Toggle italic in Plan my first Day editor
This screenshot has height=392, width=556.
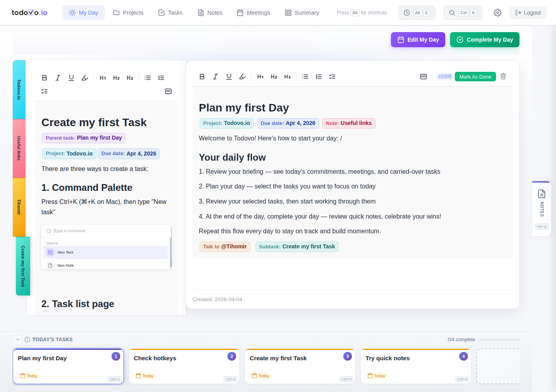click(x=215, y=77)
